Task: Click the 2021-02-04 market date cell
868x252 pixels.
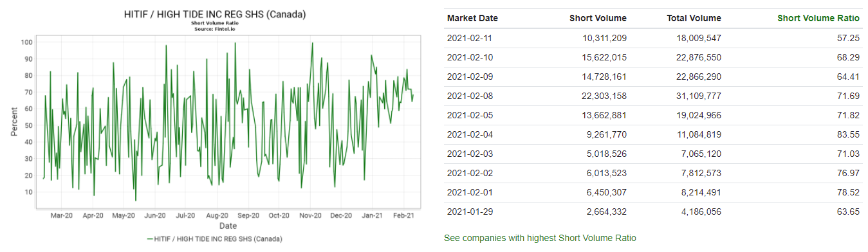Action: click(470, 135)
